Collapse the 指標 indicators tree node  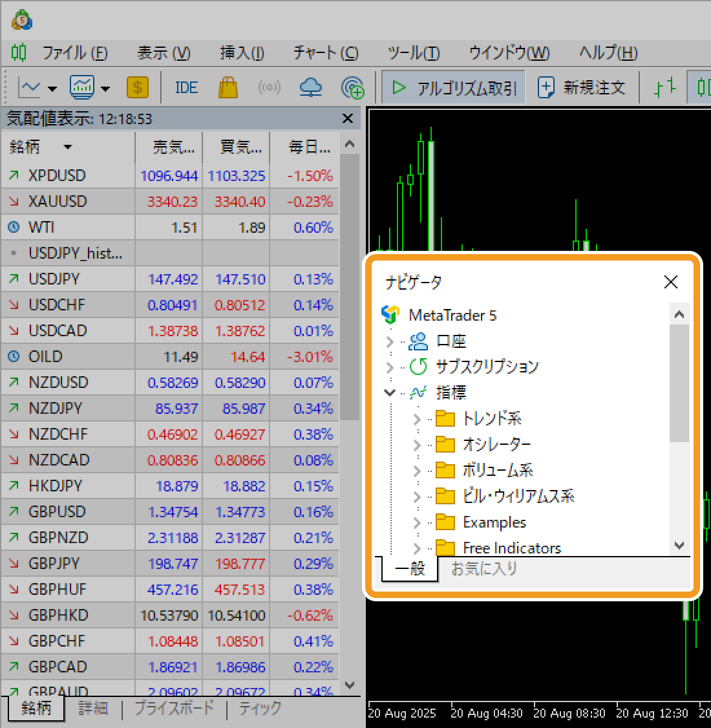[389, 392]
